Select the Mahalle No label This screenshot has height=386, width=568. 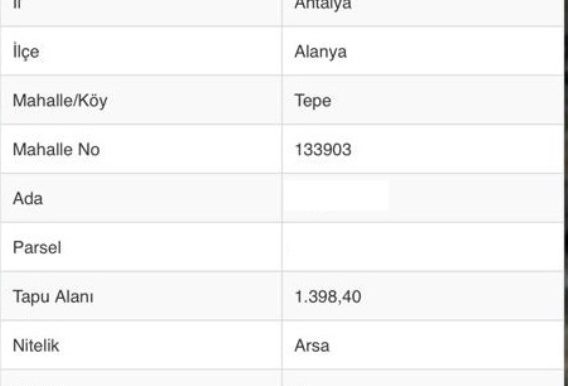pos(56,149)
